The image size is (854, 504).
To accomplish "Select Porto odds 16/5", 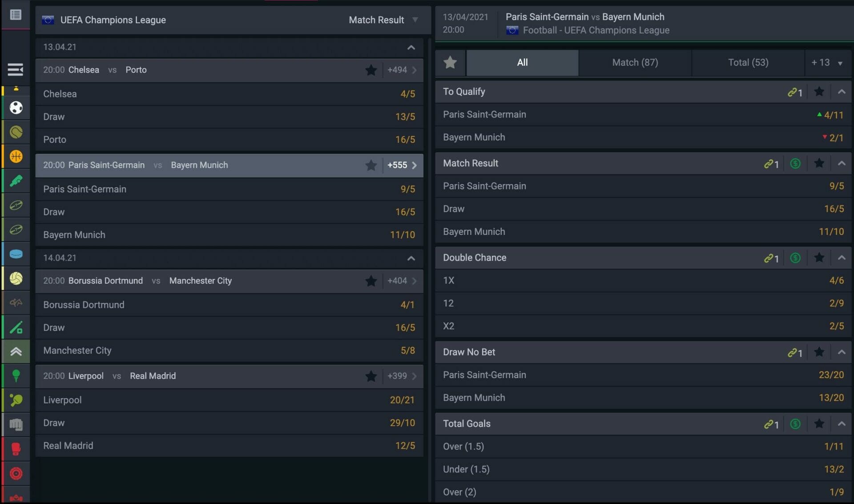I will (229, 140).
